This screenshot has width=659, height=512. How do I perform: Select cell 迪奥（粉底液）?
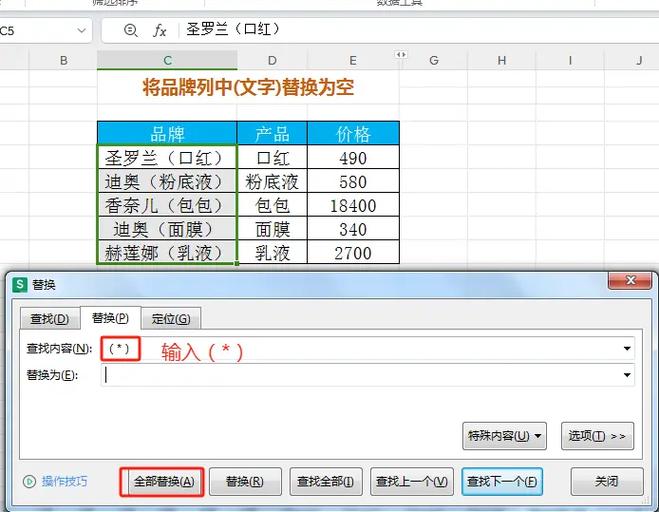(167, 181)
